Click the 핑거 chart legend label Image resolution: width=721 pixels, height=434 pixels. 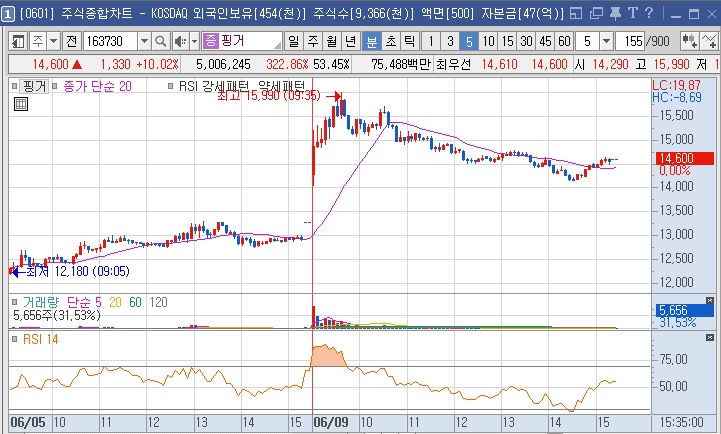click(x=34, y=86)
